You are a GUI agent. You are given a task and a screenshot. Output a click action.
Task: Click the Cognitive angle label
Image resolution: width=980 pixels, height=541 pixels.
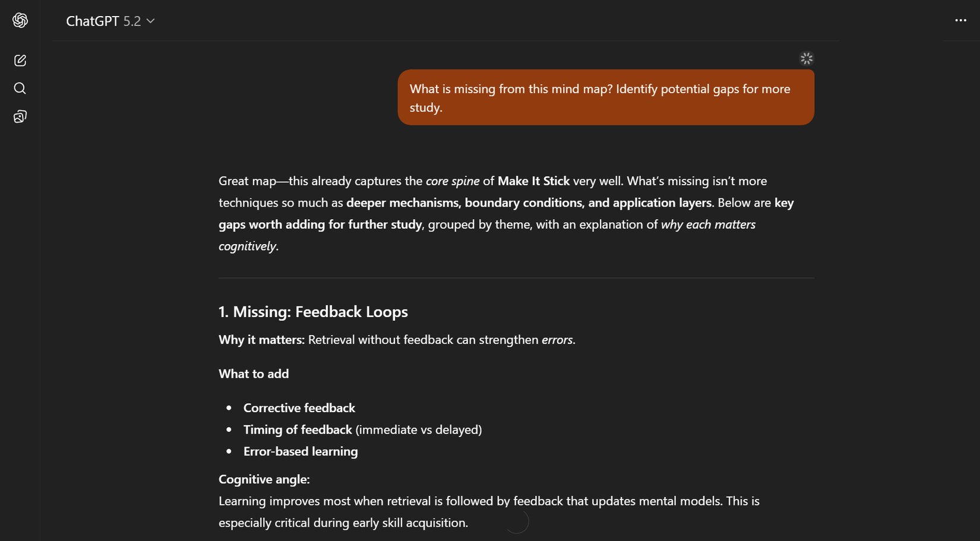tap(264, 479)
